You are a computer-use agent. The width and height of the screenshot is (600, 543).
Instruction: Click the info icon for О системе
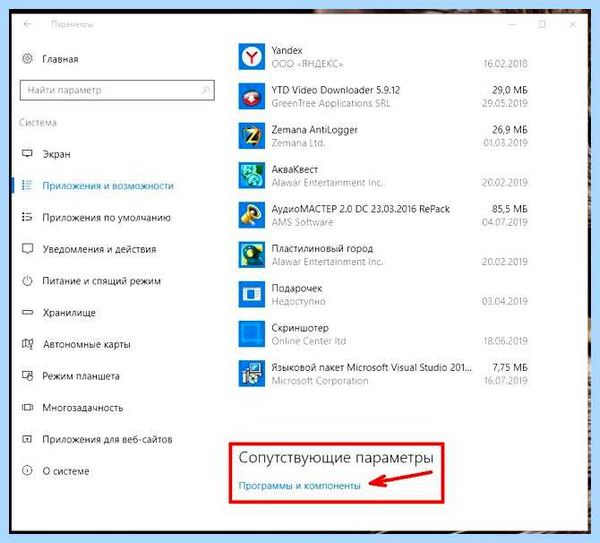pos(27,470)
